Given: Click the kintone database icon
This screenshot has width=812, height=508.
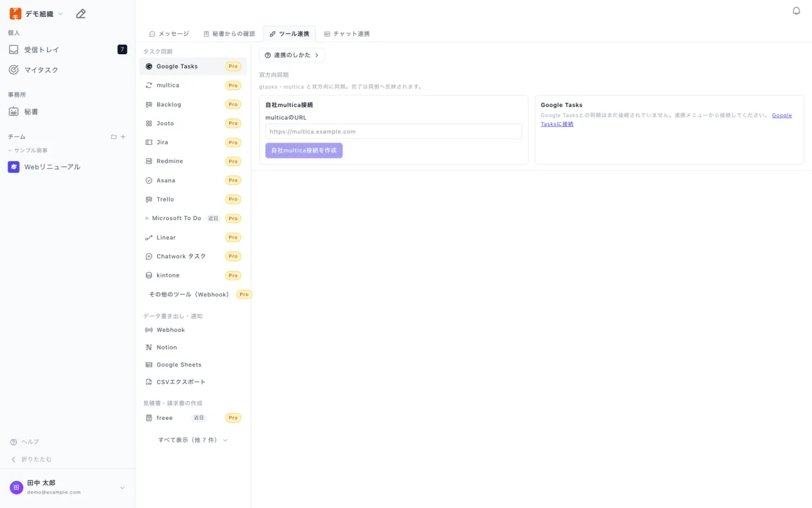Looking at the screenshot, I should pyautogui.click(x=149, y=276).
